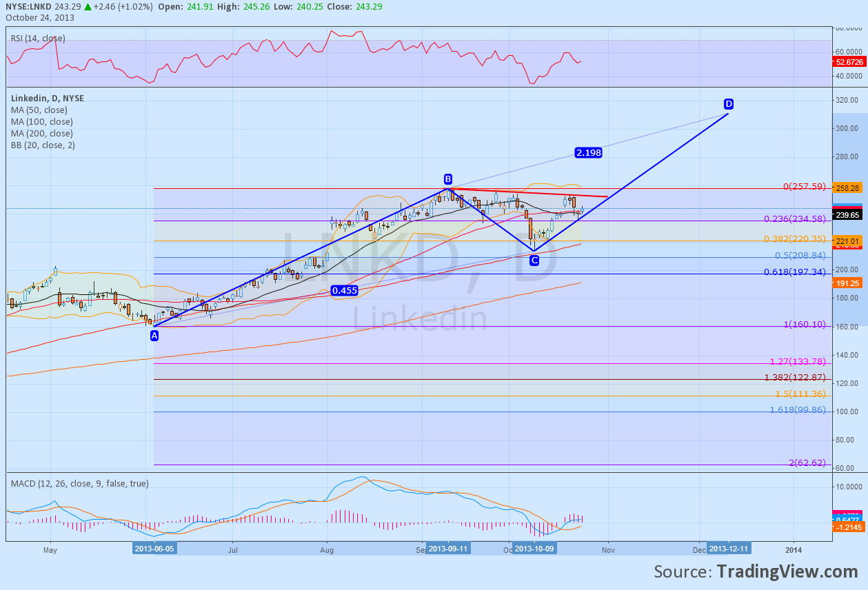Select the BB (20, close, 2) indicator label
The image size is (868, 590).
43,145
